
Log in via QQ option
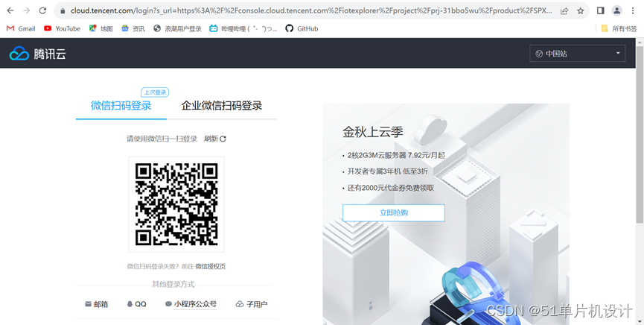click(136, 304)
